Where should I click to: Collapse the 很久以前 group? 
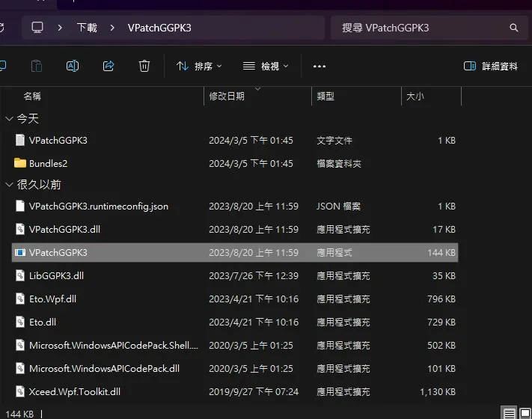(9, 185)
